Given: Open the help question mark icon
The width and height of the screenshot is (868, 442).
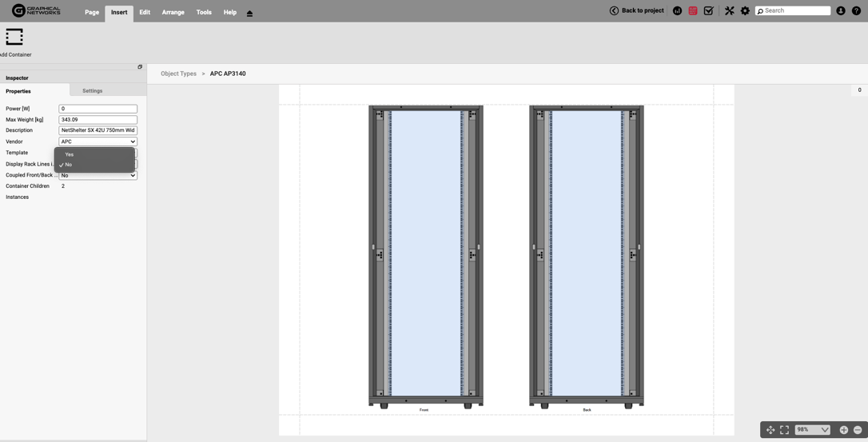Looking at the screenshot, I should coord(856,11).
